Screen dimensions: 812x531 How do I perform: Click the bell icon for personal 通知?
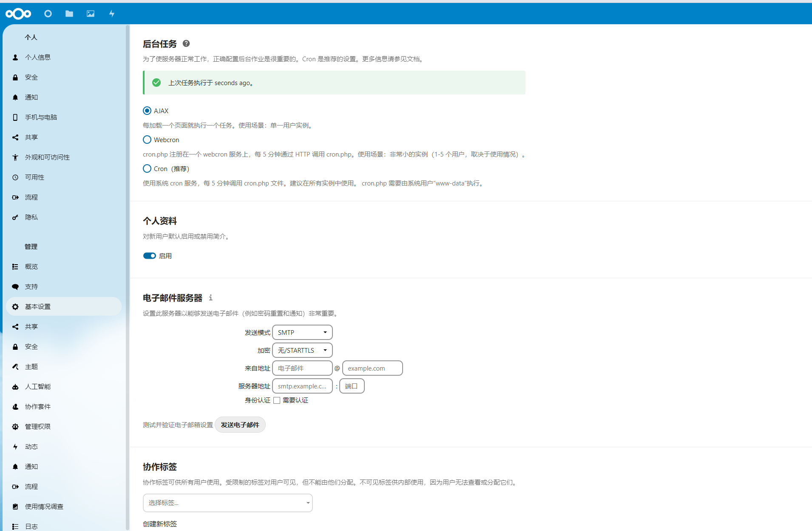[15, 97]
